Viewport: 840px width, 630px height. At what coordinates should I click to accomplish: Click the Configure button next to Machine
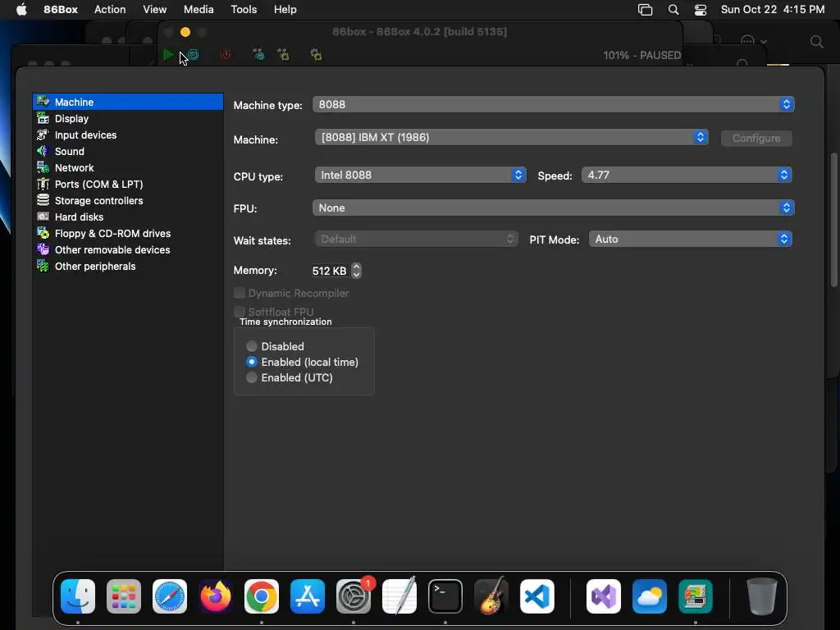click(756, 138)
